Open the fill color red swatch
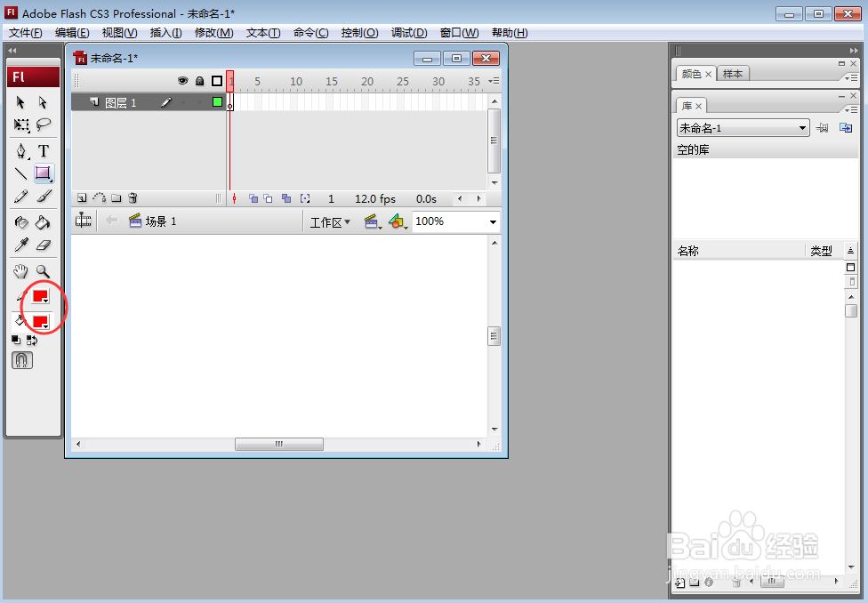 pyautogui.click(x=40, y=322)
